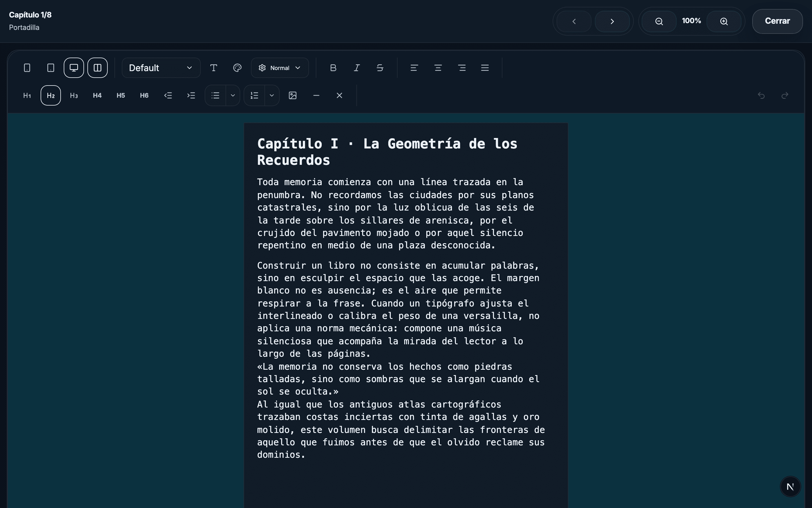Align text right
812x508 pixels.
[462, 68]
